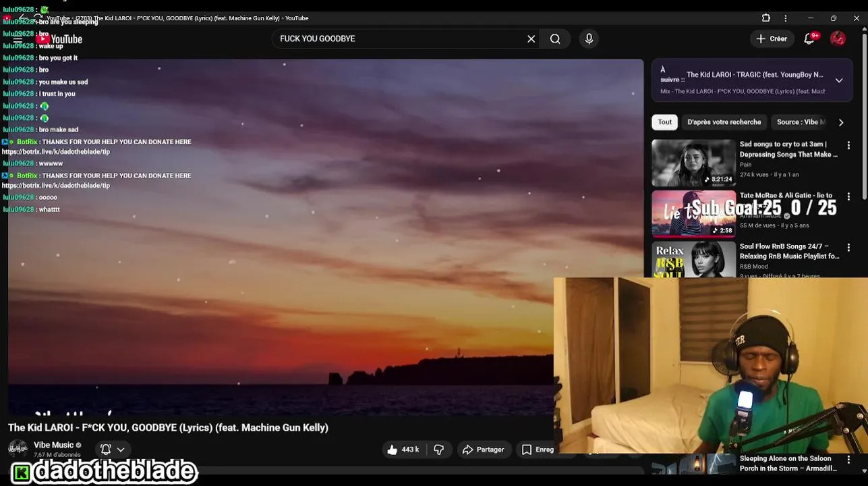
Task: Open the second botrix.live donation link in chat
Action: coord(56,186)
